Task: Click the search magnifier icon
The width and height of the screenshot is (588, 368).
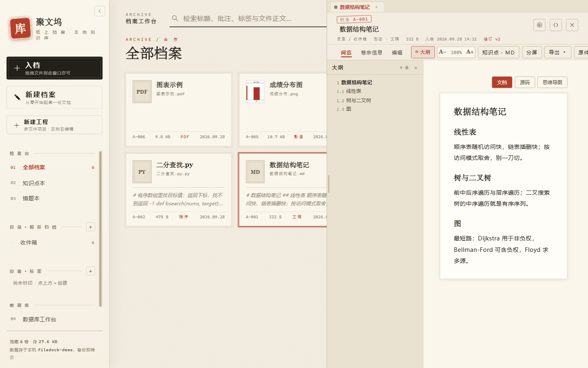Action: pyautogui.click(x=175, y=18)
